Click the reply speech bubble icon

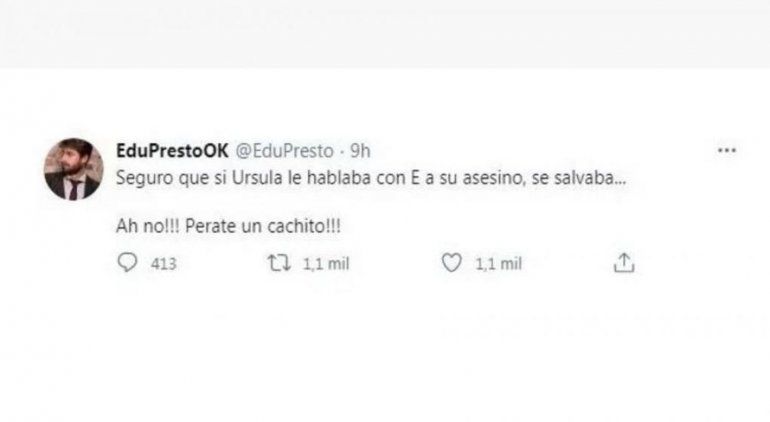(x=127, y=263)
